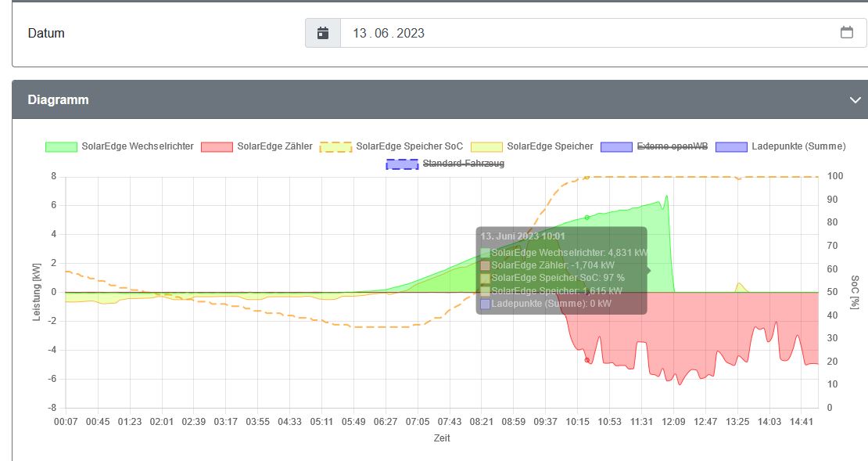The height and width of the screenshot is (461, 868).
Task: Click the day value 13 in date input
Action: (x=360, y=34)
